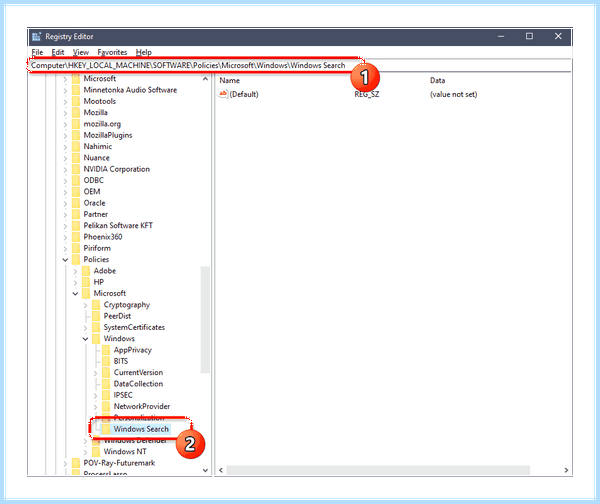Click the REG_SZ type cell
The width and height of the screenshot is (600, 504).
[x=367, y=94]
